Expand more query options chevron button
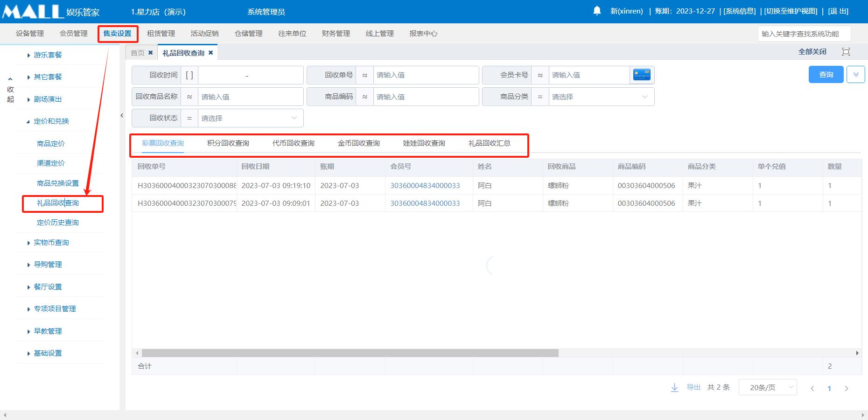868x420 pixels. pos(856,75)
